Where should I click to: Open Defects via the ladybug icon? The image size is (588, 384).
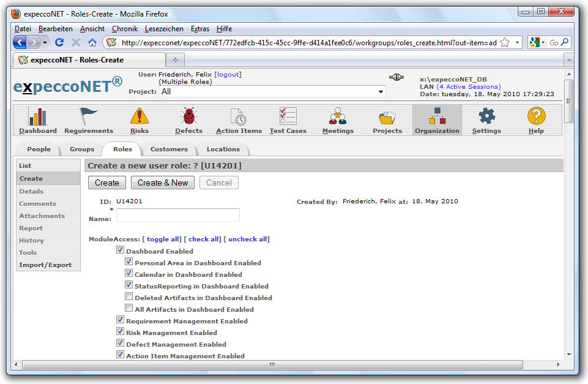188,116
